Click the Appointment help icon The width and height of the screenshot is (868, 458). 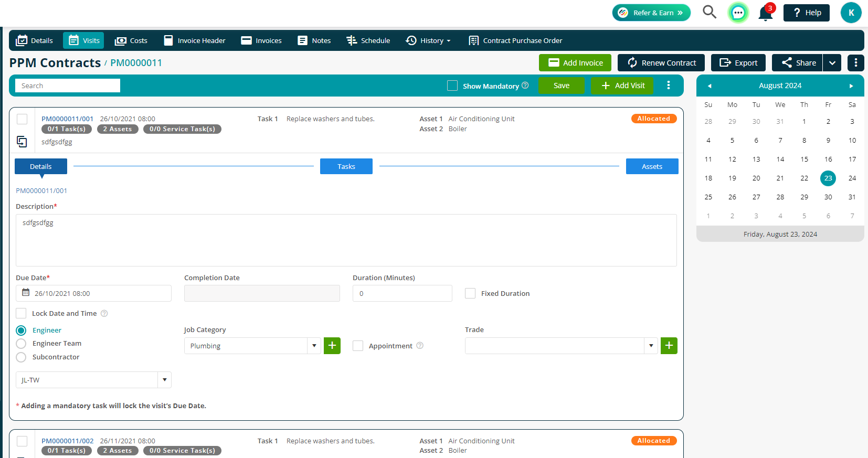coord(420,346)
